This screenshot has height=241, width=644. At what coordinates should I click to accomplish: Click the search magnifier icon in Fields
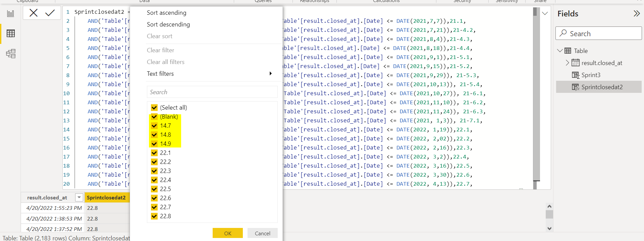[563, 33]
